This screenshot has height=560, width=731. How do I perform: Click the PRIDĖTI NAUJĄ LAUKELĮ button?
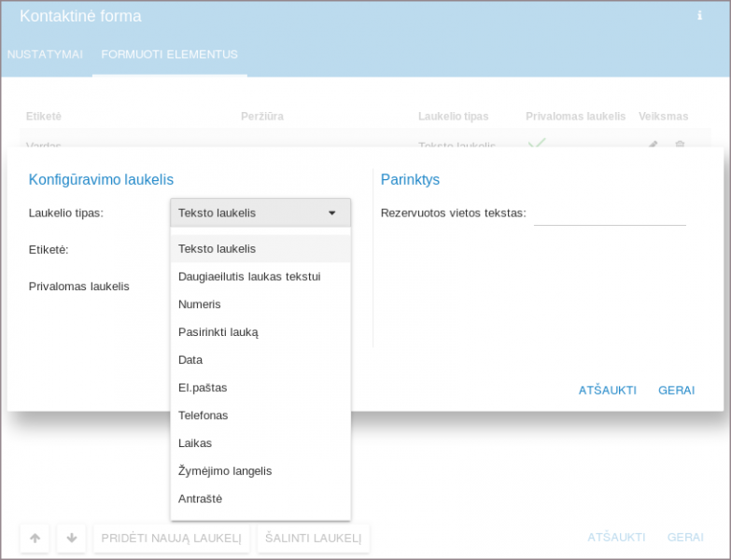(x=171, y=538)
